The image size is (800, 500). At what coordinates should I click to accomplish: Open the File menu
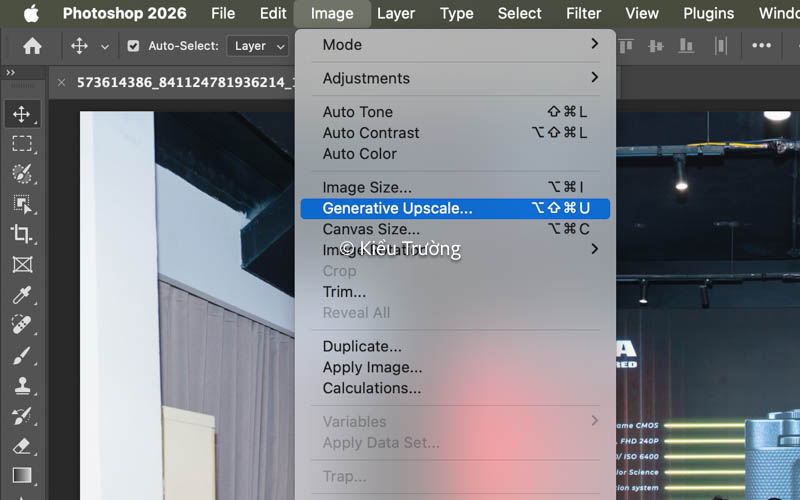(223, 13)
